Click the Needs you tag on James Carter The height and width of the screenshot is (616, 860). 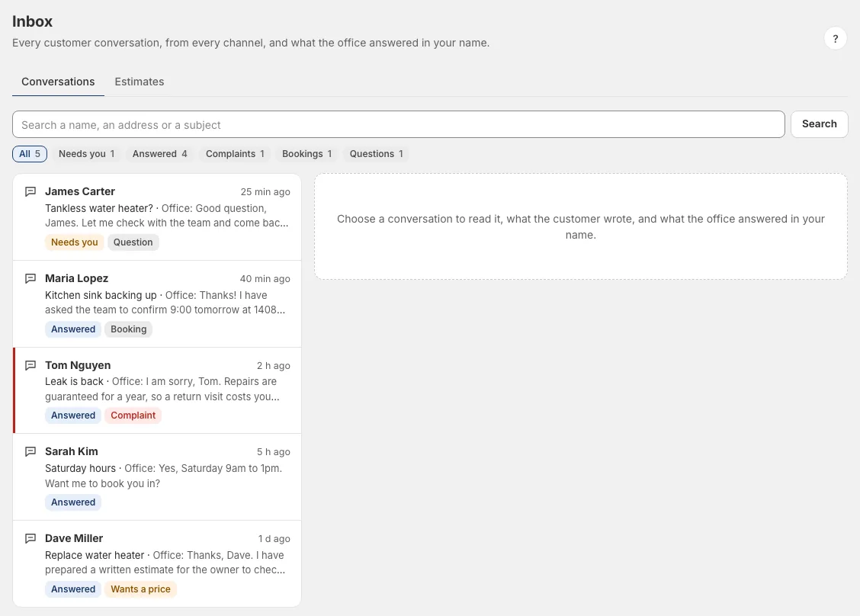[x=75, y=242]
